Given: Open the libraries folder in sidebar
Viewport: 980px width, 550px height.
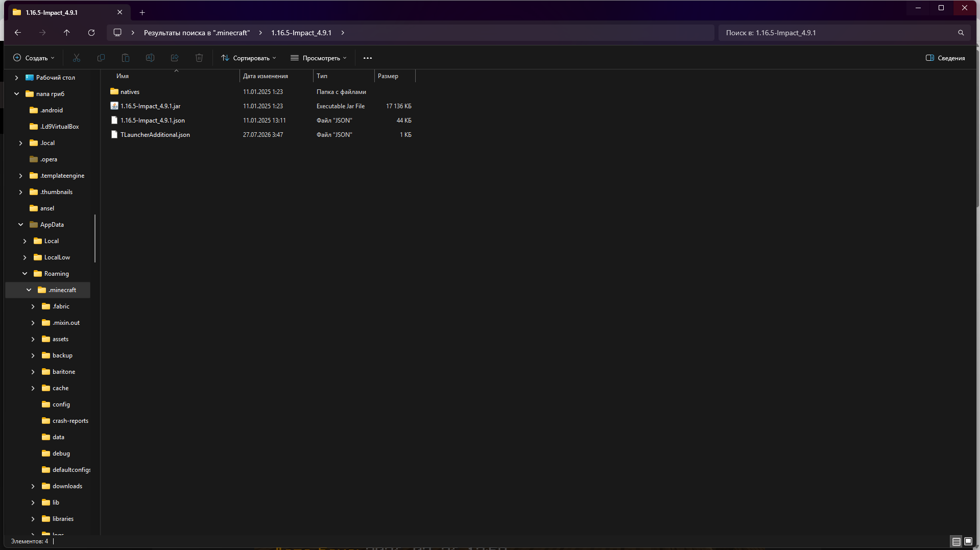Looking at the screenshot, I should pyautogui.click(x=58, y=519).
